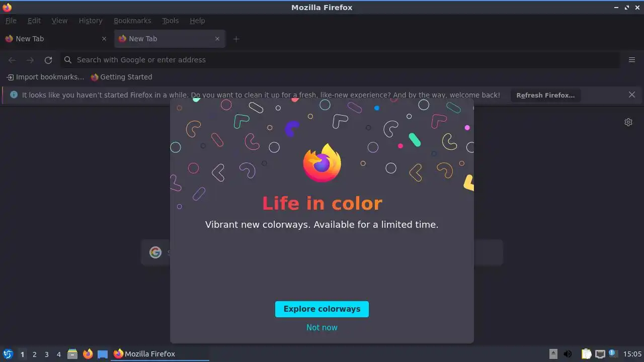Image resolution: width=644 pixels, height=362 pixels.
Task: Select the second New Tab
Action: 170,39
